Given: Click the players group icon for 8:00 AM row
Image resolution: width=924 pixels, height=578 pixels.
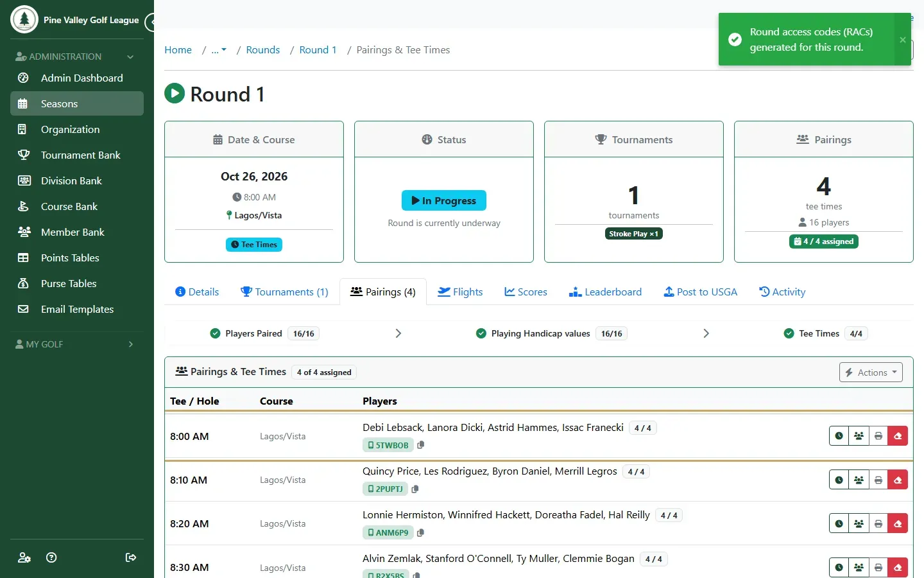Looking at the screenshot, I should click(x=859, y=436).
